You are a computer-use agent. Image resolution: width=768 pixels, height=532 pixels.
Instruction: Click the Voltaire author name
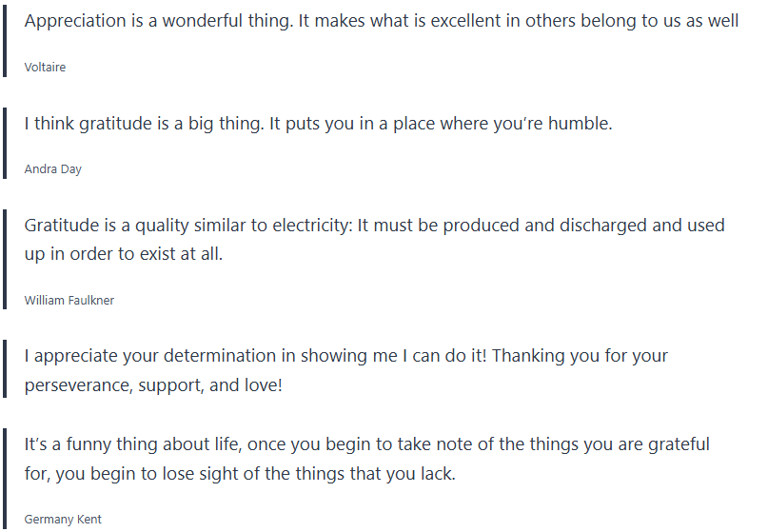click(x=45, y=68)
